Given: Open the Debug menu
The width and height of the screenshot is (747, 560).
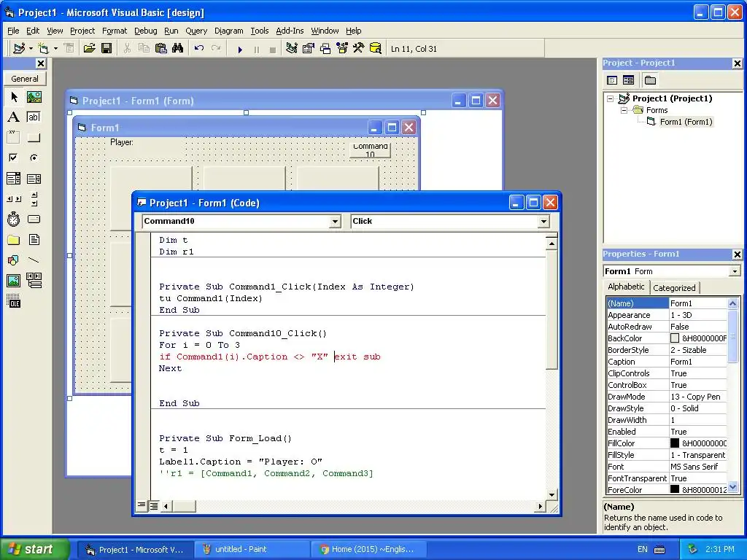Looking at the screenshot, I should [145, 31].
